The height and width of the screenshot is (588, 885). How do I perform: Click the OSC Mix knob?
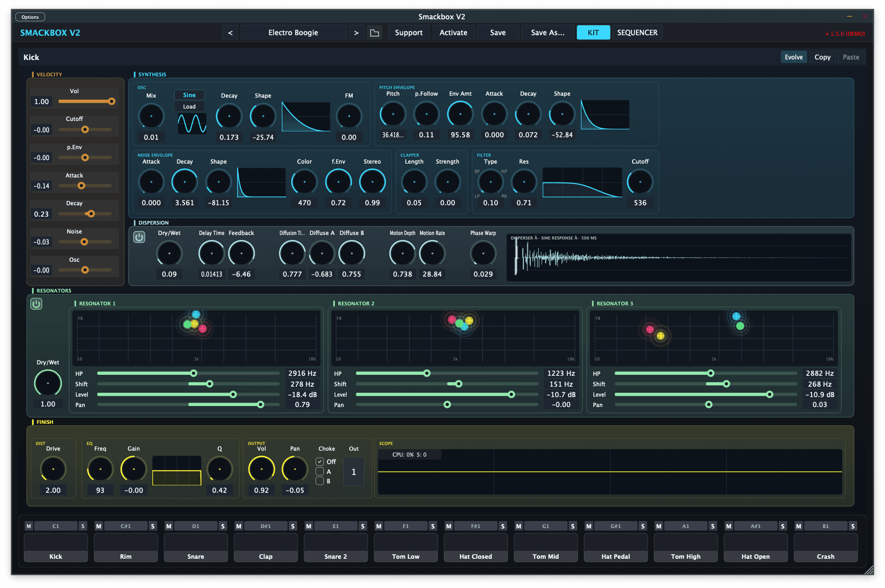pyautogui.click(x=151, y=117)
